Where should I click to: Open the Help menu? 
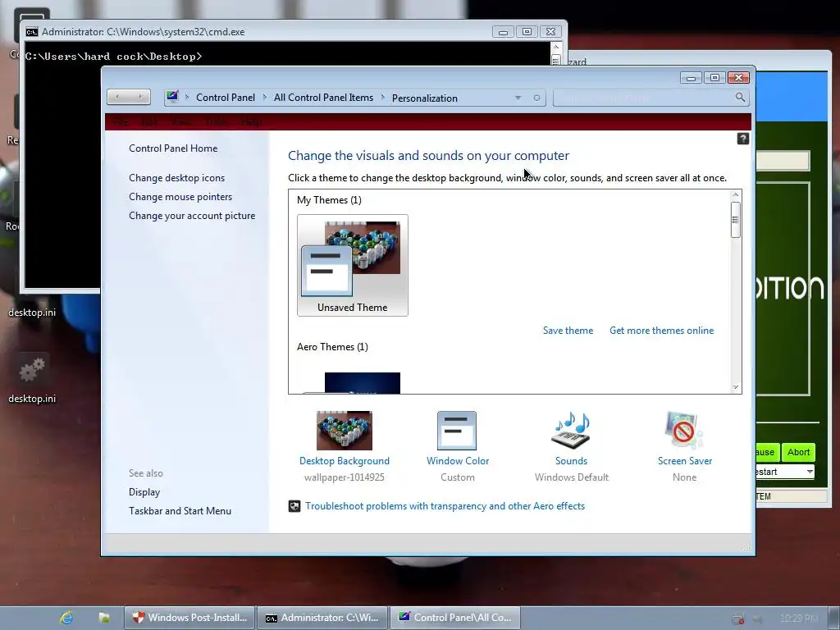click(251, 122)
